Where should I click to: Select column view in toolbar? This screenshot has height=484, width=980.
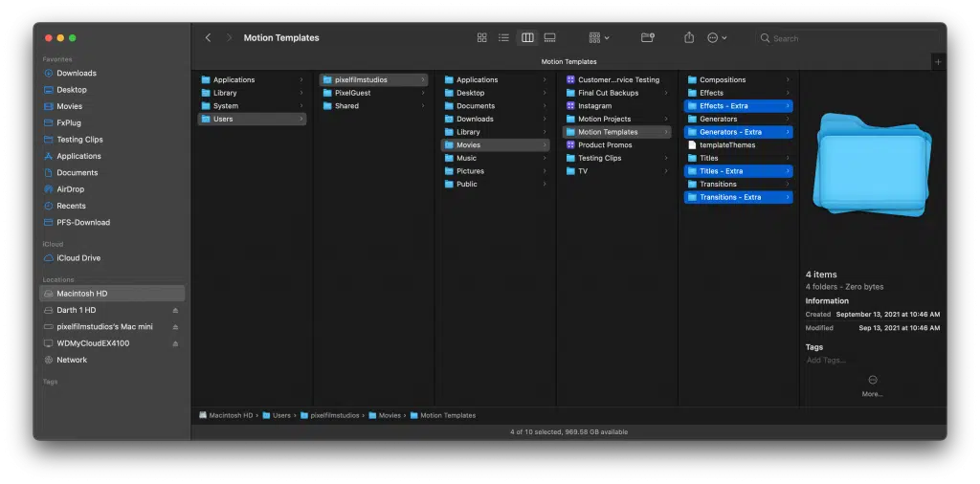click(x=527, y=38)
